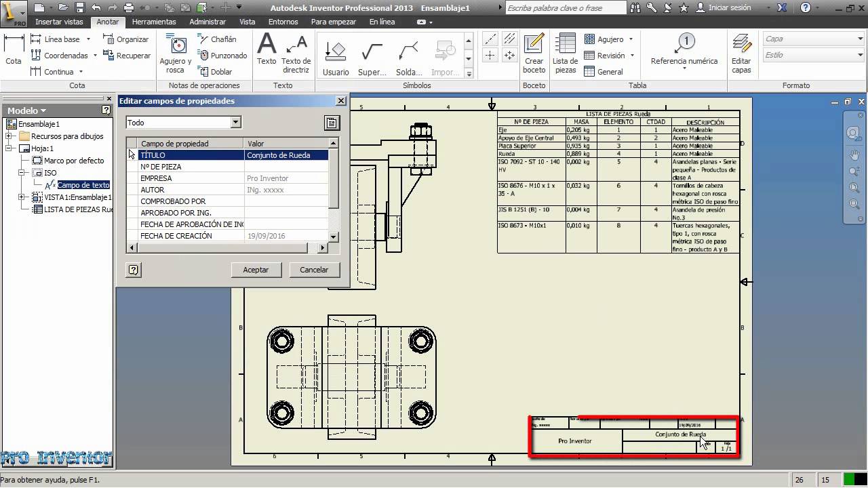Select the Marco por defecto tree item
This screenshot has height=488, width=868.
coord(74,161)
